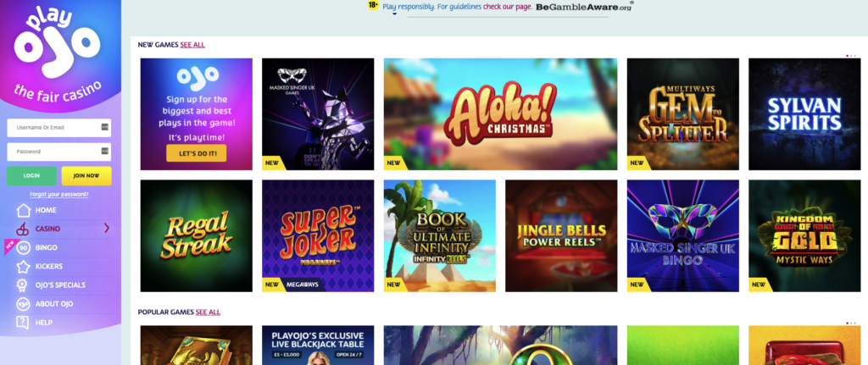Select the Kickers star icon
Viewport: 868px width, 365px height.
tap(23, 267)
